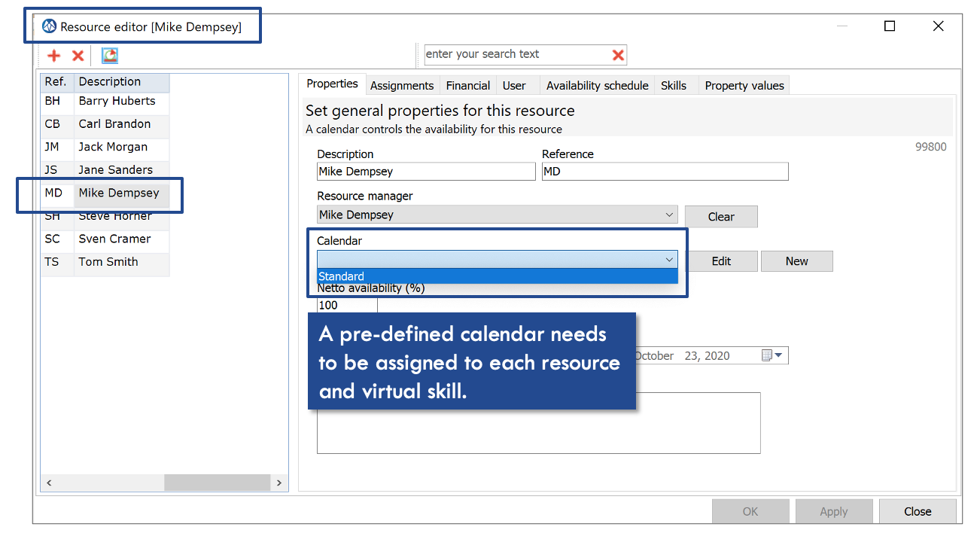Click the left scroll arrow in list

[x=50, y=483]
